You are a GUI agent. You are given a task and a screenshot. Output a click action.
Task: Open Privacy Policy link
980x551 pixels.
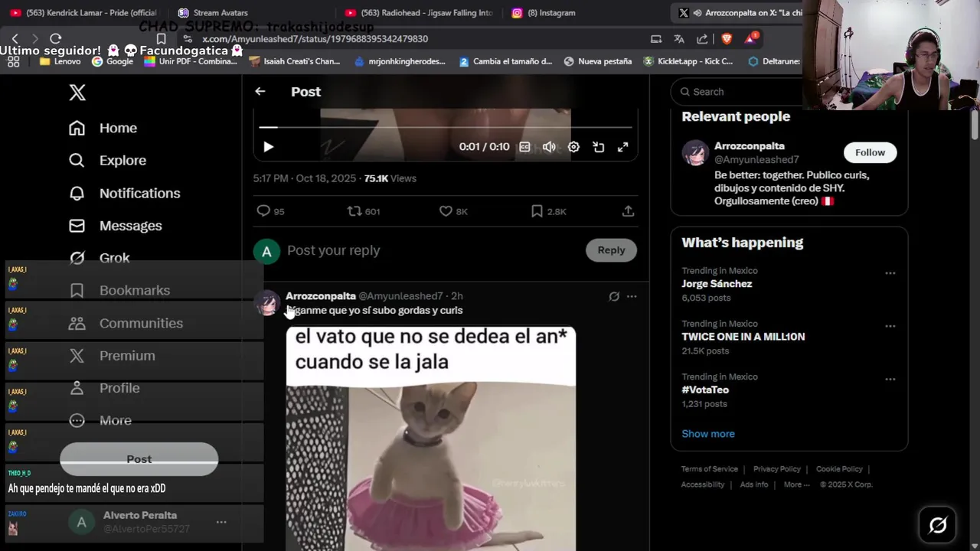point(776,469)
